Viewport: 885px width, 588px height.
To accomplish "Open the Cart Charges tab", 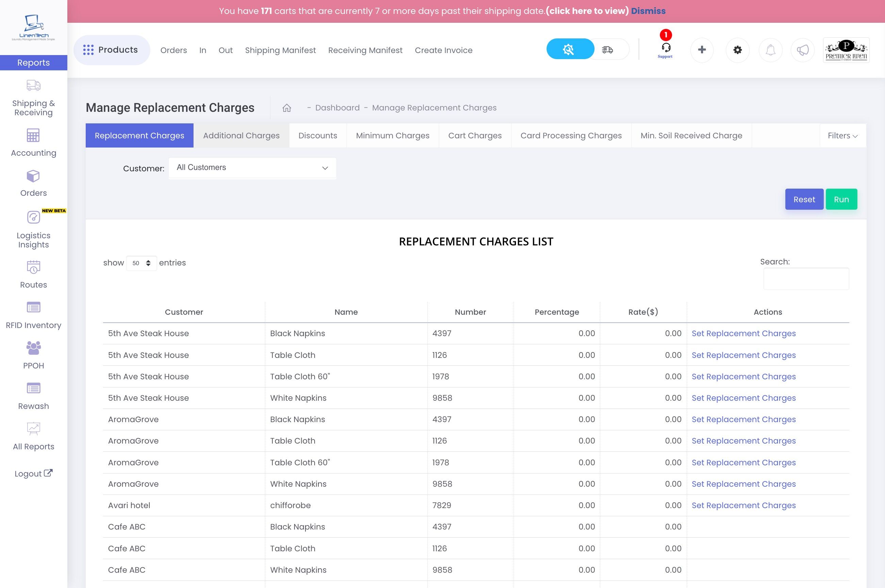I will click(x=474, y=136).
